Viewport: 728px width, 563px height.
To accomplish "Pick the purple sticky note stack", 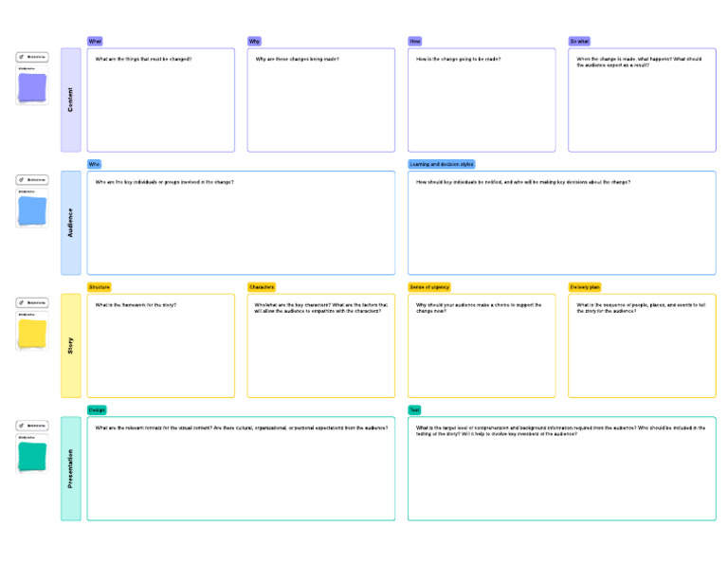I will (32, 87).
